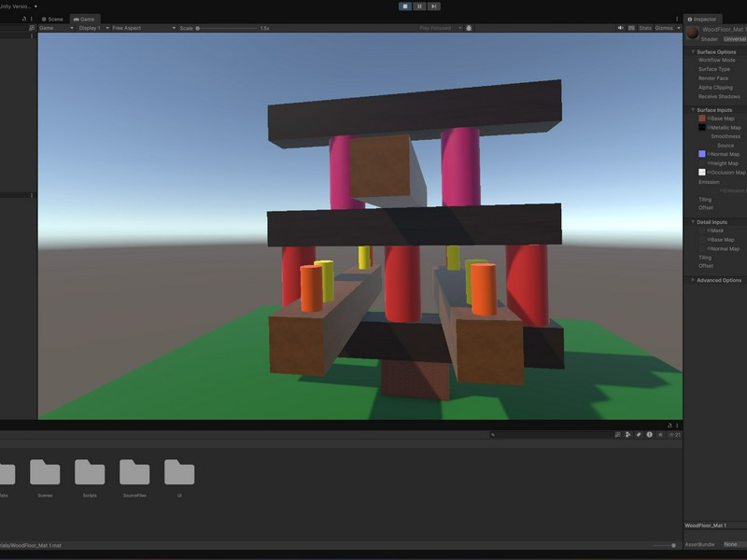Viewport: 747px width, 560px height.
Task: Select the Inspector tab
Action: (704, 19)
